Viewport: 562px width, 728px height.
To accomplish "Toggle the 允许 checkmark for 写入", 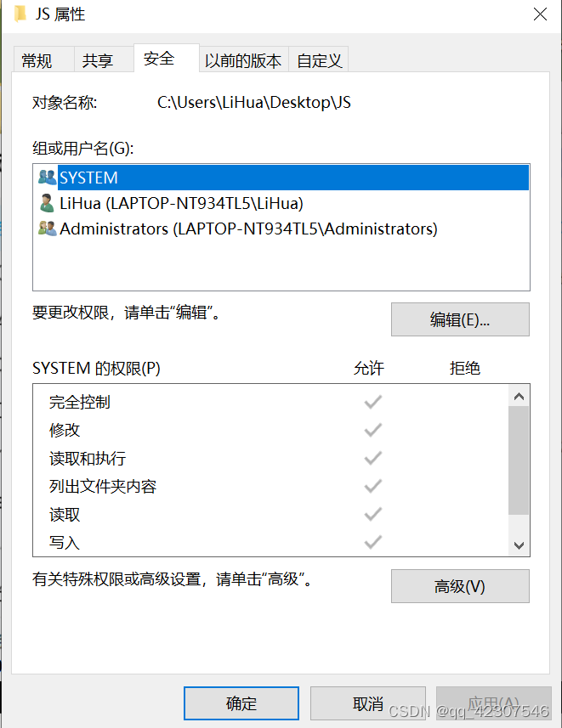I will click(372, 542).
